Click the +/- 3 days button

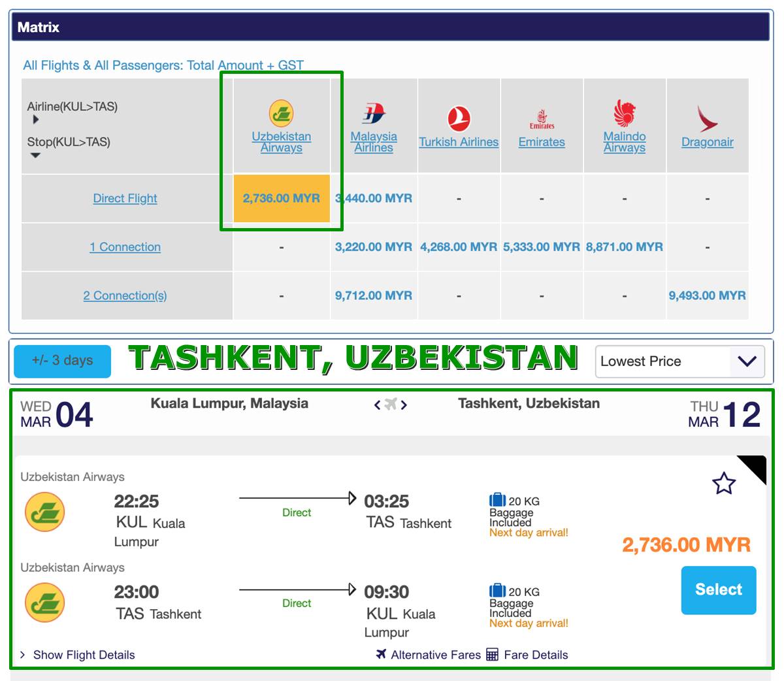[x=63, y=361]
